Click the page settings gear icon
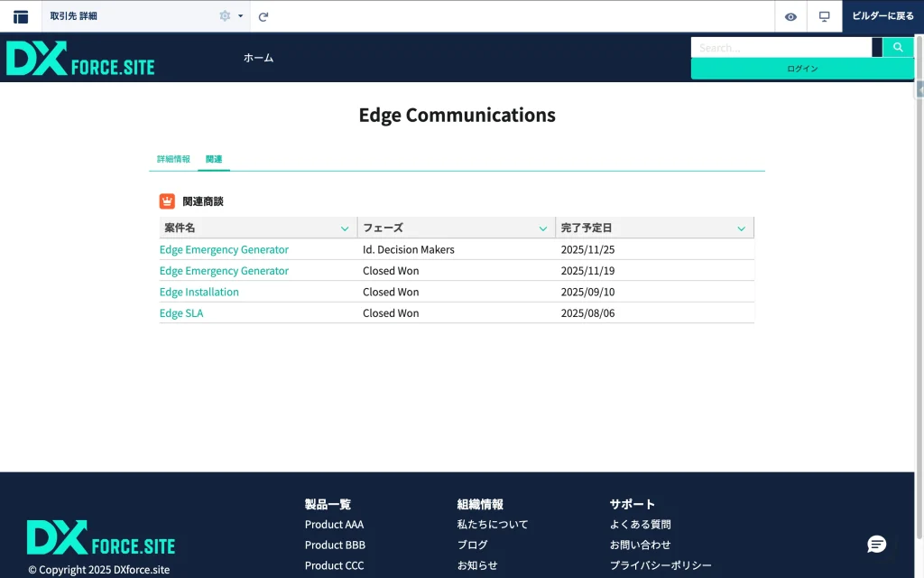The width and height of the screenshot is (924, 578). (225, 16)
